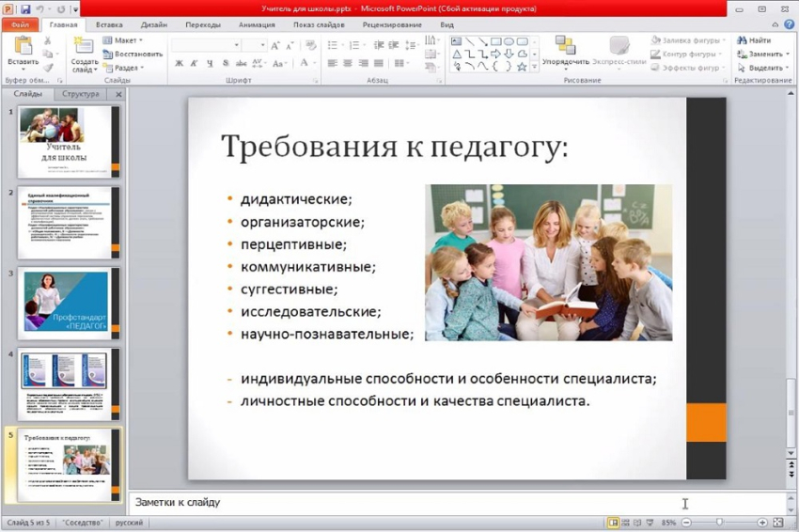
Task: Toggle Strikethrough (abc) formatting
Action: [x=241, y=63]
